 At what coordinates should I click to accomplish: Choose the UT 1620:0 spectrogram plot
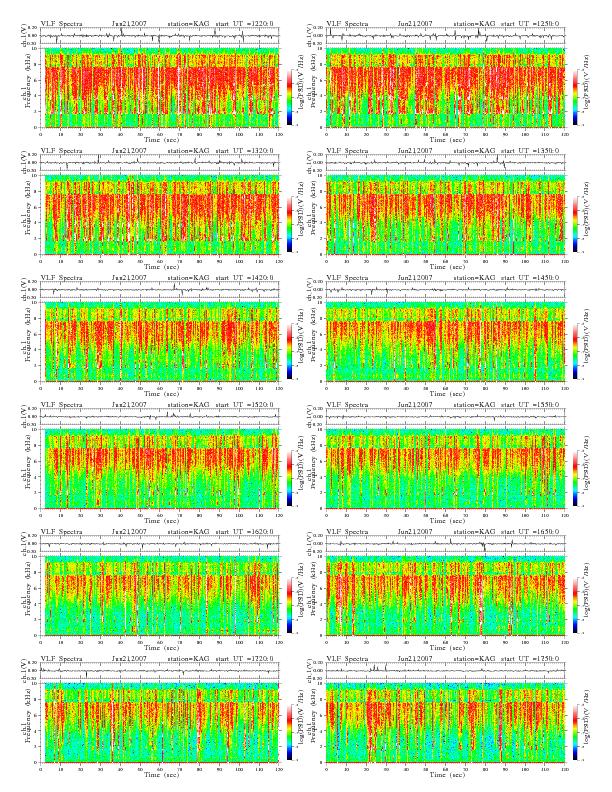pyautogui.click(x=160, y=596)
